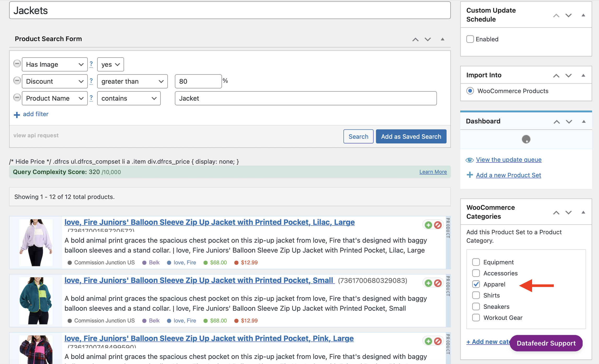Move WooCommerce Categories panel down
Image resolution: width=599 pixels, height=364 pixels.
tap(568, 213)
